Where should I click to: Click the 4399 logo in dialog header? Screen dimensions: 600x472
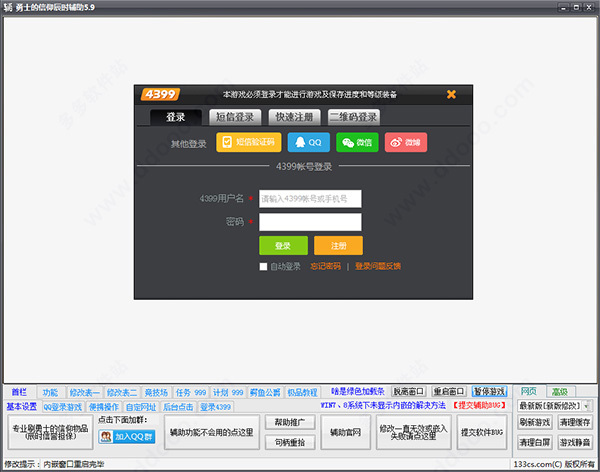click(x=160, y=94)
